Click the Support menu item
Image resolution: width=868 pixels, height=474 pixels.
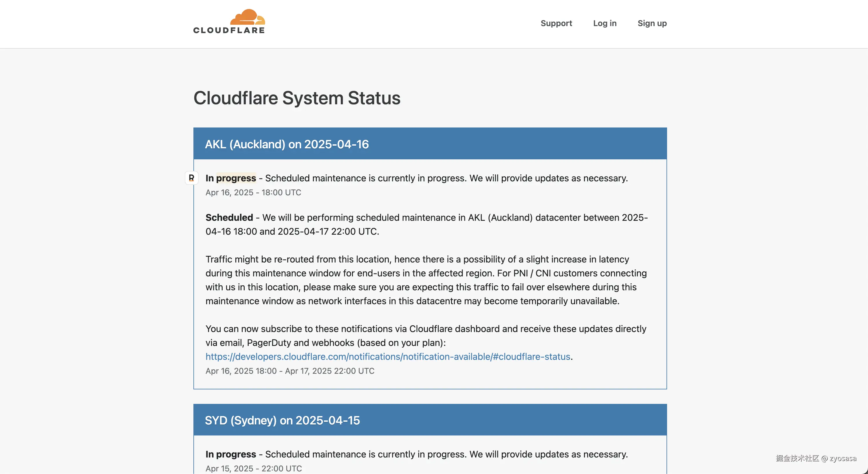click(x=556, y=23)
